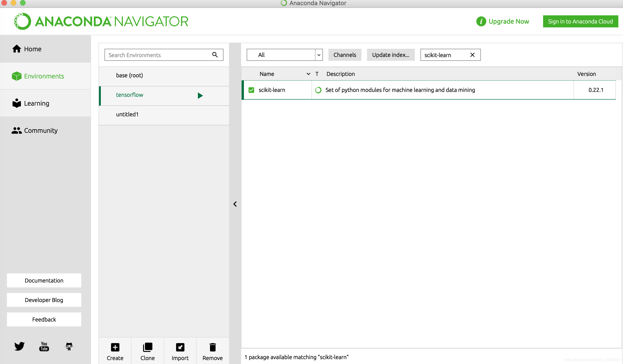The image size is (623, 364).
Task: Open Anaconda's YouTube channel icon
Action: click(44, 346)
